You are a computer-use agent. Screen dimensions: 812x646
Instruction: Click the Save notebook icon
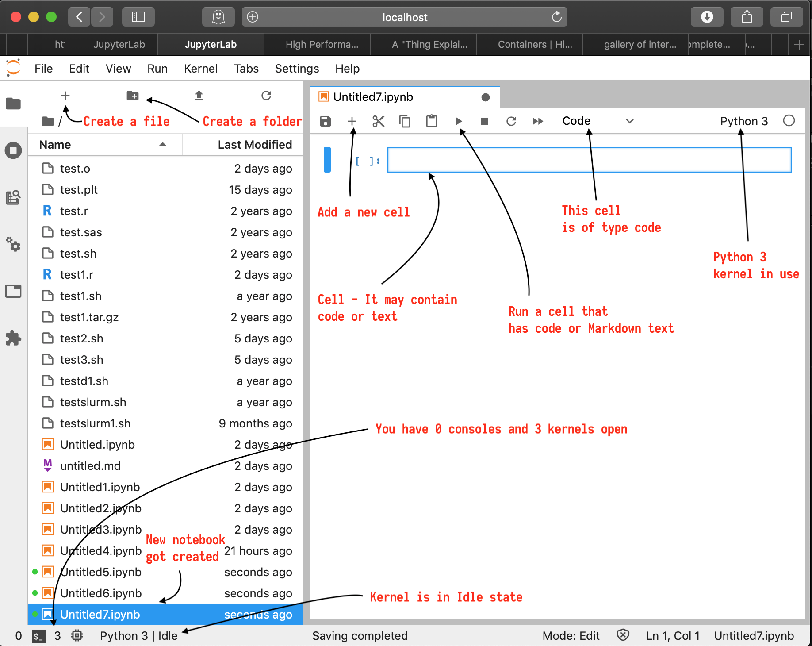pos(326,121)
